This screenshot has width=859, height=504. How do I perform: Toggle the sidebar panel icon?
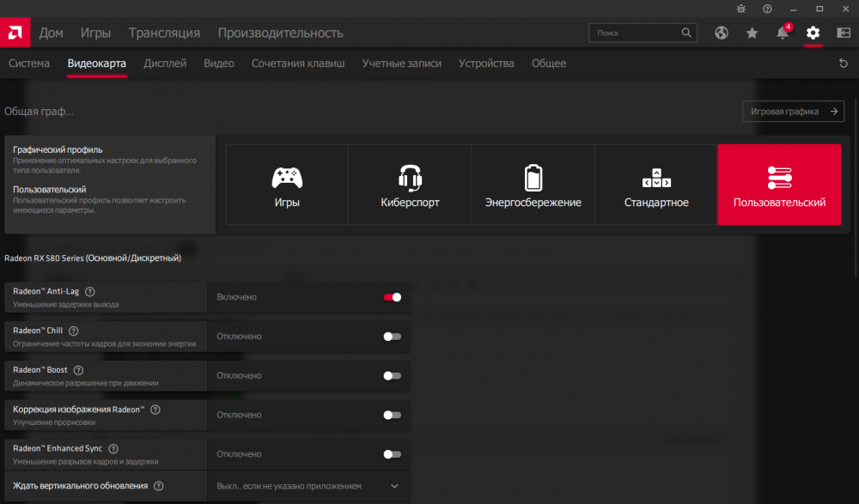coord(843,33)
